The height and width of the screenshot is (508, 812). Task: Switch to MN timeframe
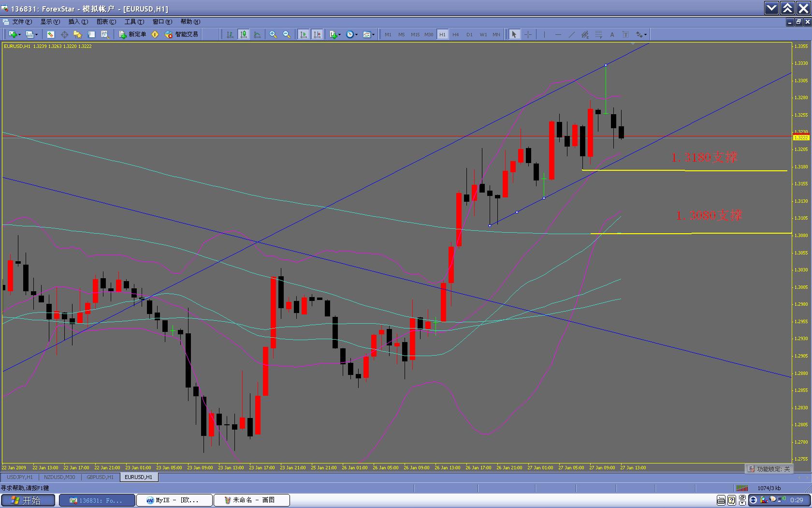click(x=496, y=34)
